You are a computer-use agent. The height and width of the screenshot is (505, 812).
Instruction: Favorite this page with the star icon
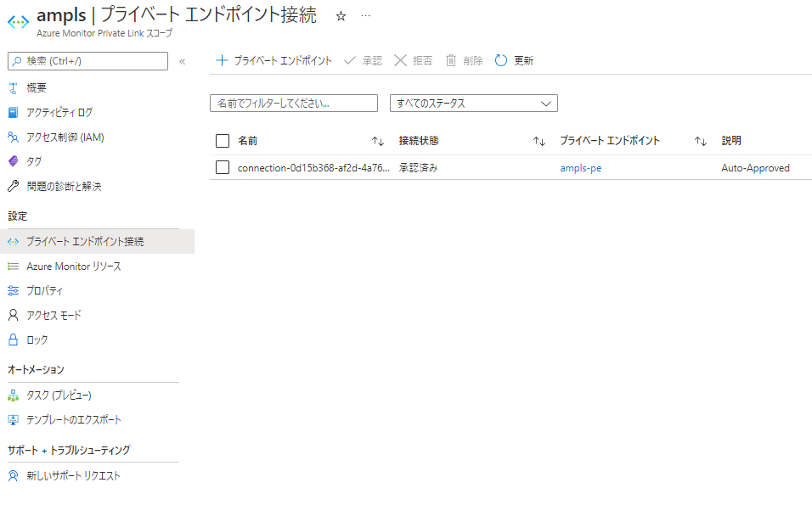[x=341, y=16]
